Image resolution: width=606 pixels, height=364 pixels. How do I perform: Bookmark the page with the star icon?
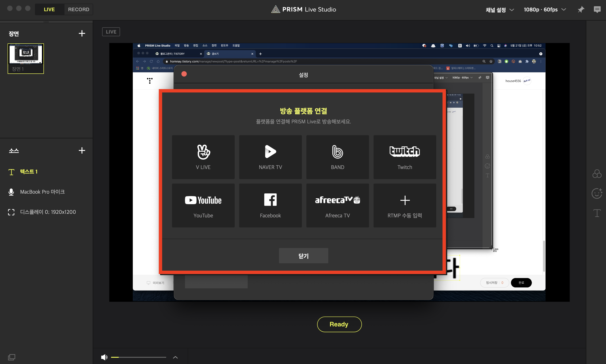pos(491,61)
